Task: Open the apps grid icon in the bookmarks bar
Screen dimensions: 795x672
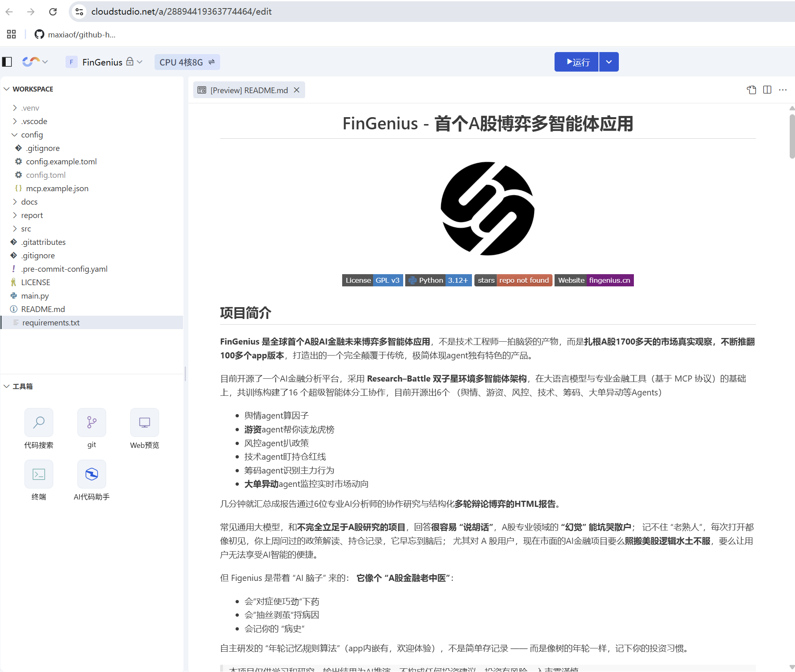Action: (x=11, y=34)
